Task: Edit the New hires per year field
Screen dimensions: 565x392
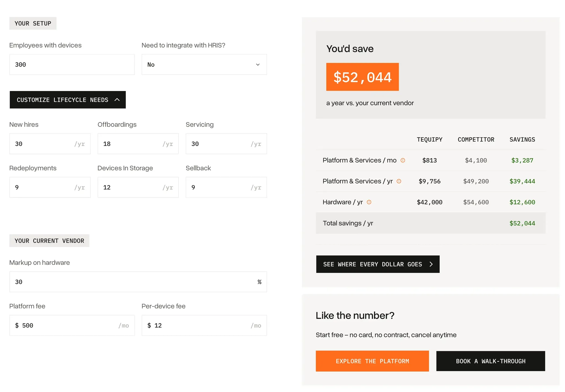Action: pyautogui.click(x=50, y=144)
